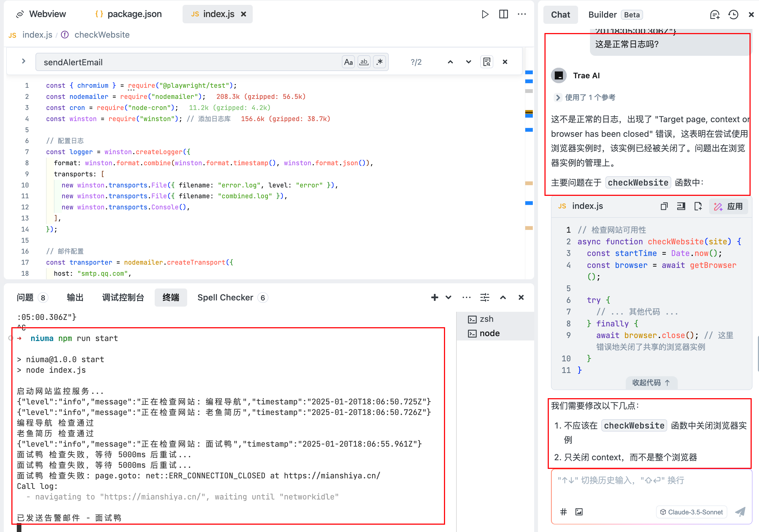This screenshot has width=759, height=532.
Task: Click the # context reference icon
Action: pyautogui.click(x=564, y=512)
